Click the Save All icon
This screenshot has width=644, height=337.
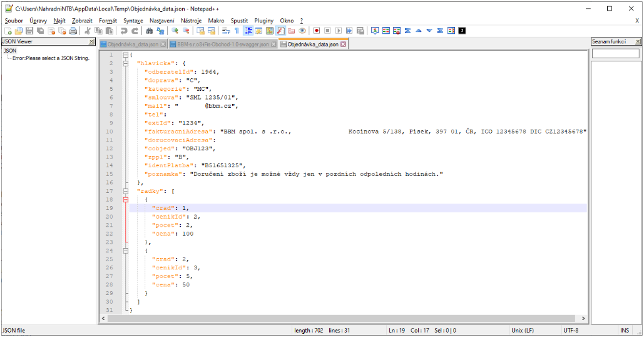(x=40, y=31)
